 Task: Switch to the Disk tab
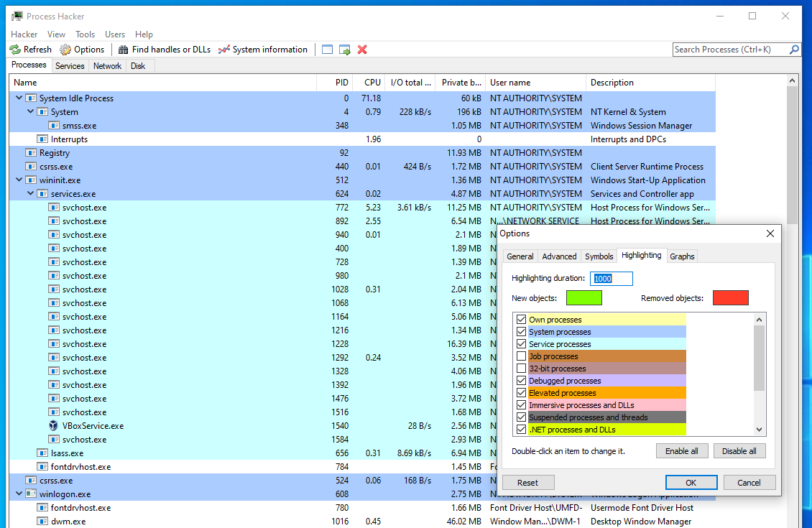(x=138, y=66)
